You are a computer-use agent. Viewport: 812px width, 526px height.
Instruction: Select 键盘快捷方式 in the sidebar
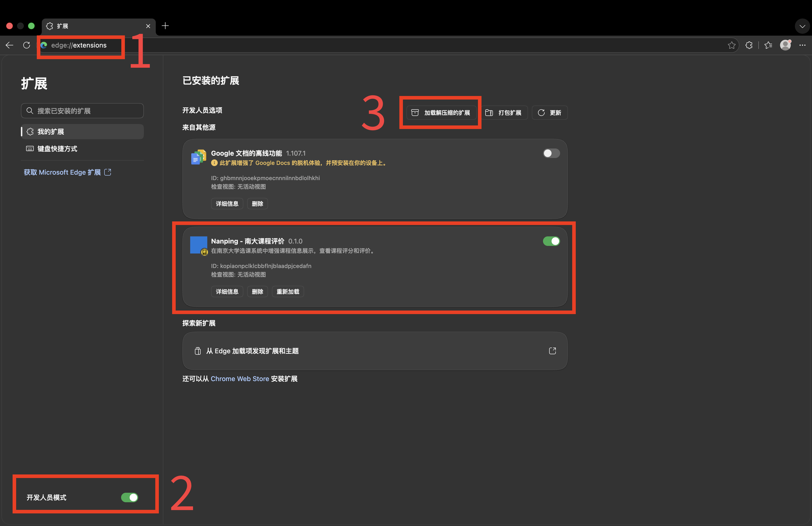[82, 148]
